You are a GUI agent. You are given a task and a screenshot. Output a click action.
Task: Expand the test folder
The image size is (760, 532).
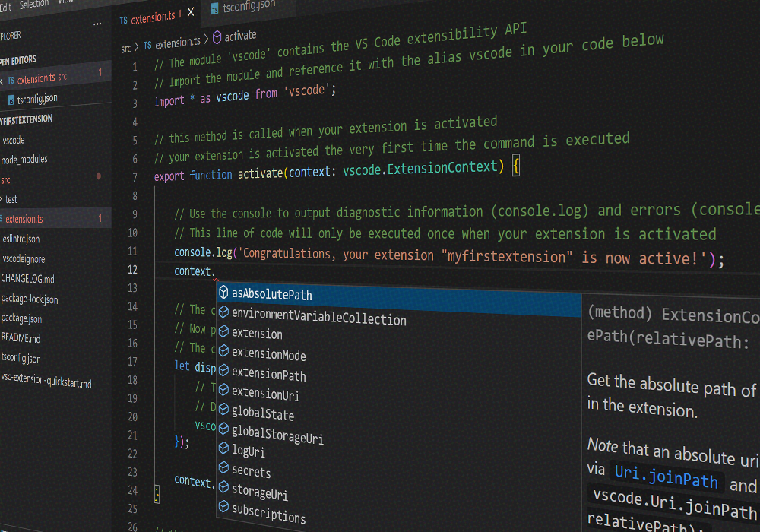coord(11,199)
